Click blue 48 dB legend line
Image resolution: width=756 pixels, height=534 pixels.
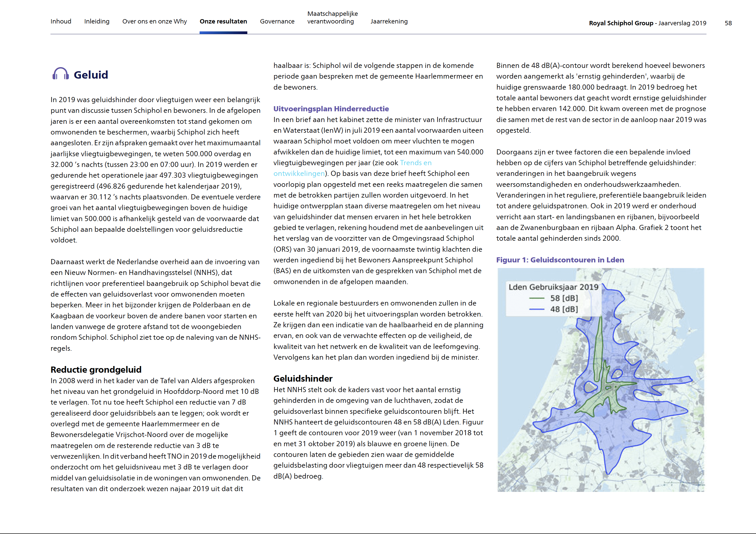pos(537,309)
